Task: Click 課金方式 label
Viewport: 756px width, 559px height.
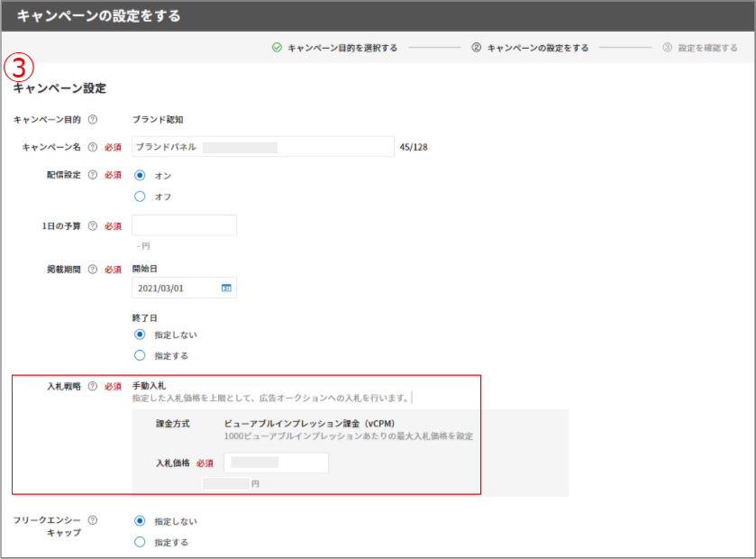Action: coord(173,424)
